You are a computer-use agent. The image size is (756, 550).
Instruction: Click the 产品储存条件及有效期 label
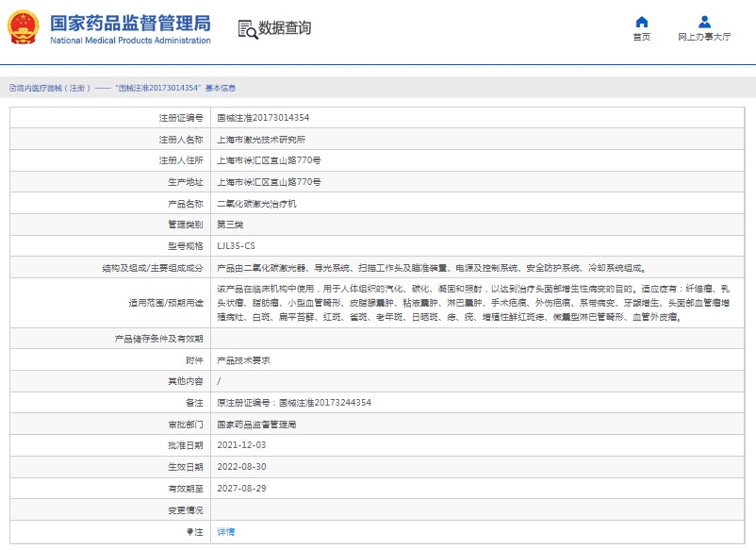click(x=158, y=339)
